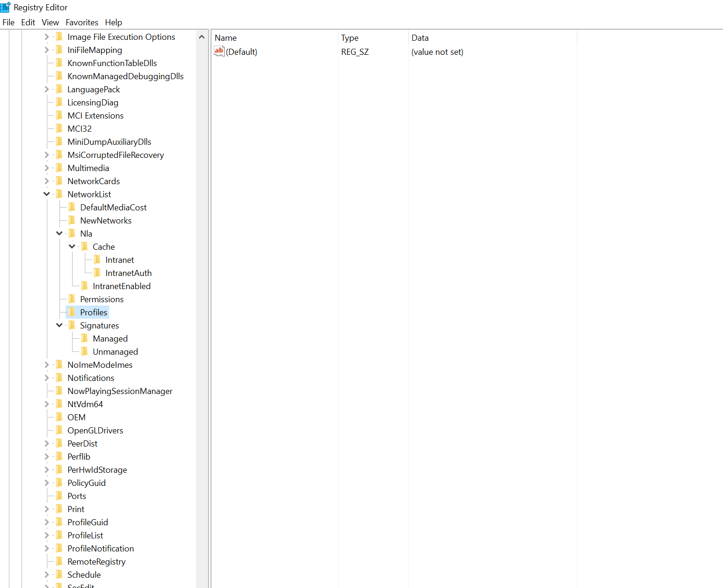Click the DefaultMediaCost folder icon
Image resolution: width=723 pixels, height=588 pixels.
[x=72, y=207]
